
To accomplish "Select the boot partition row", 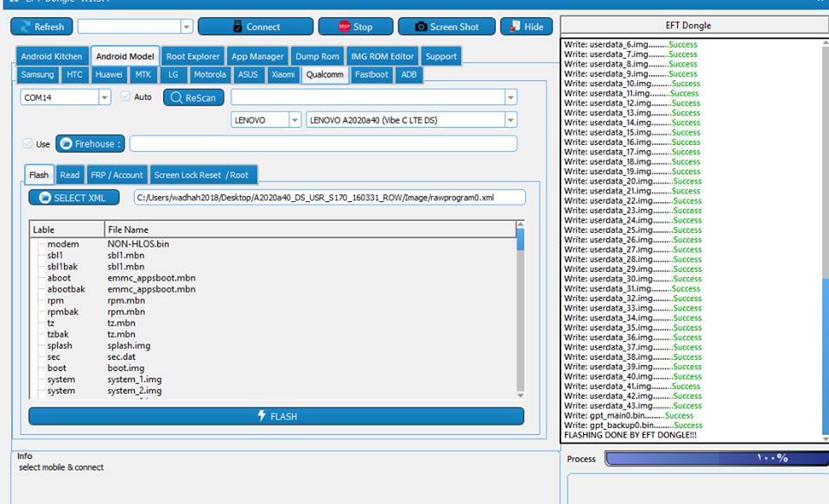I will pyautogui.click(x=273, y=368).
